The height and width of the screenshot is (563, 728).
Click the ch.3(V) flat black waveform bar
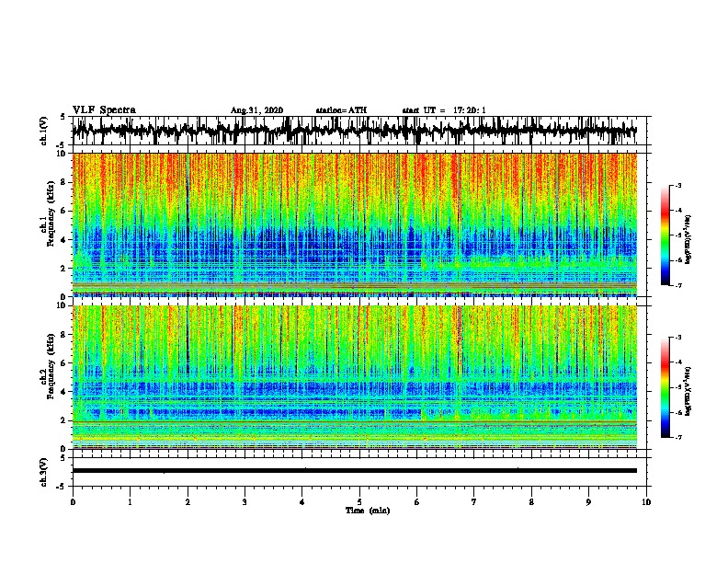355,471
